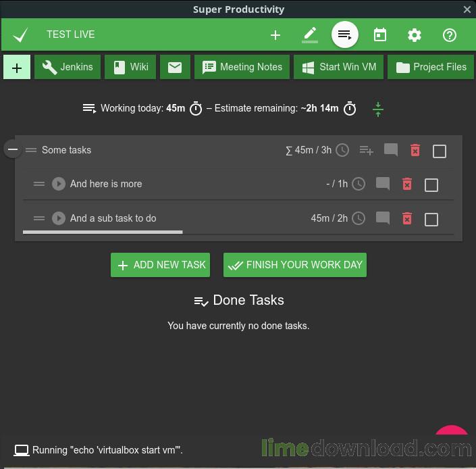Delete the 'And here is more' task
The height and width of the screenshot is (469, 476).
point(407,184)
